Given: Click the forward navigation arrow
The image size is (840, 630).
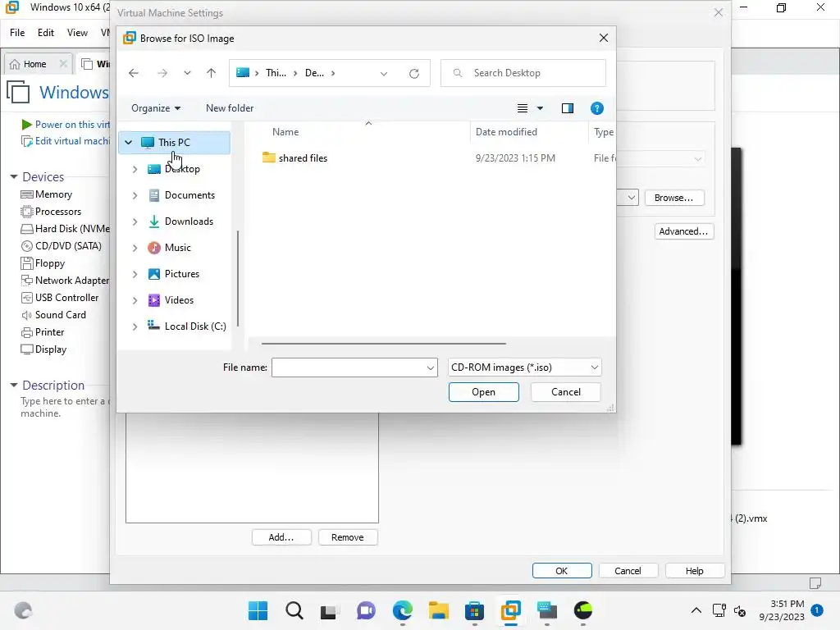Looking at the screenshot, I should pyautogui.click(x=162, y=73).
